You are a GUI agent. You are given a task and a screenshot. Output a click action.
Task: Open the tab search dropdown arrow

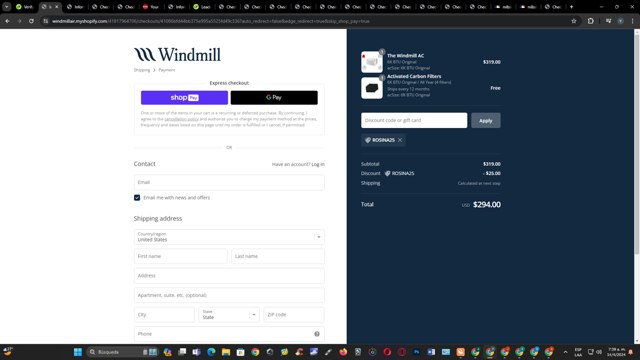point(7,7)
